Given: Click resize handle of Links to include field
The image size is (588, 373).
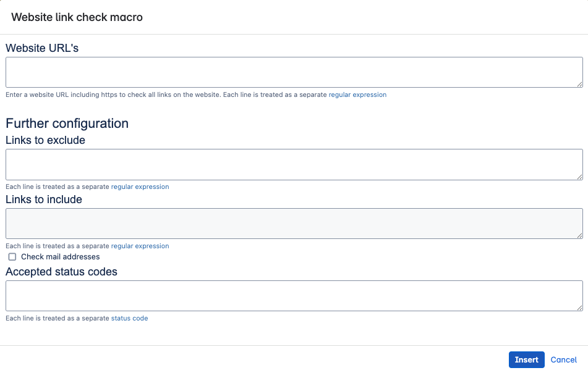Looking at the screenshot, I should point(579,235).
